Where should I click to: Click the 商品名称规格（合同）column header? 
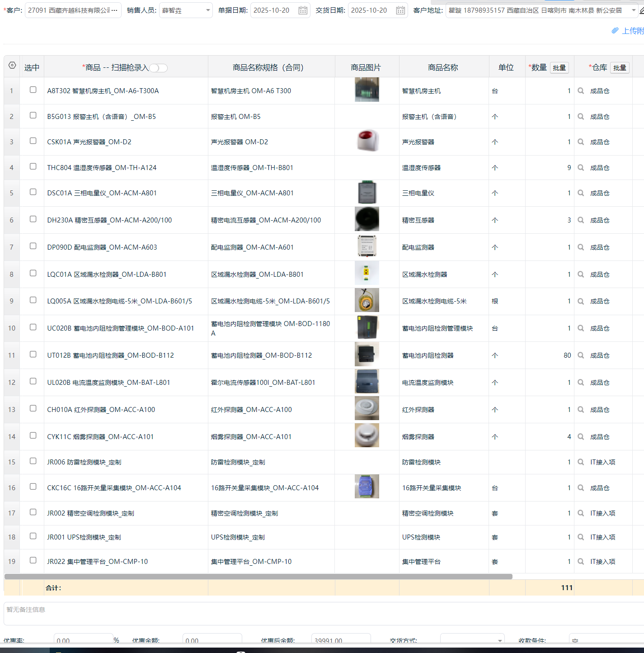click(268, 67)
